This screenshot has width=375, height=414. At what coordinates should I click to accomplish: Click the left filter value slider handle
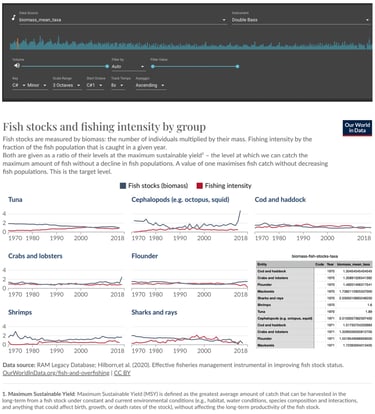[153, 66]
